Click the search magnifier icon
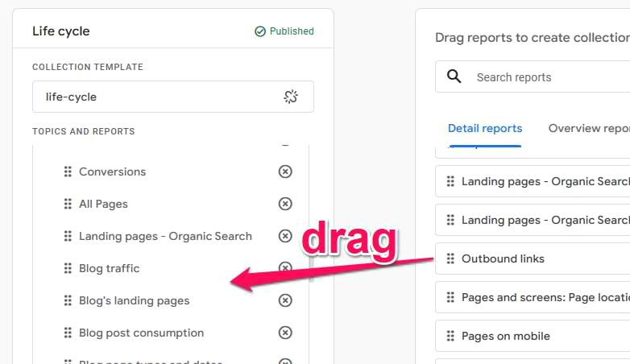 [454, 77]
